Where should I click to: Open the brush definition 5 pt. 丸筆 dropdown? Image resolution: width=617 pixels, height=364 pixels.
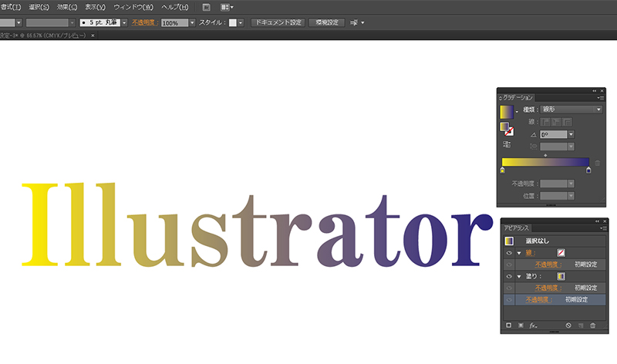pyautogui.click(x=124, y=23)
